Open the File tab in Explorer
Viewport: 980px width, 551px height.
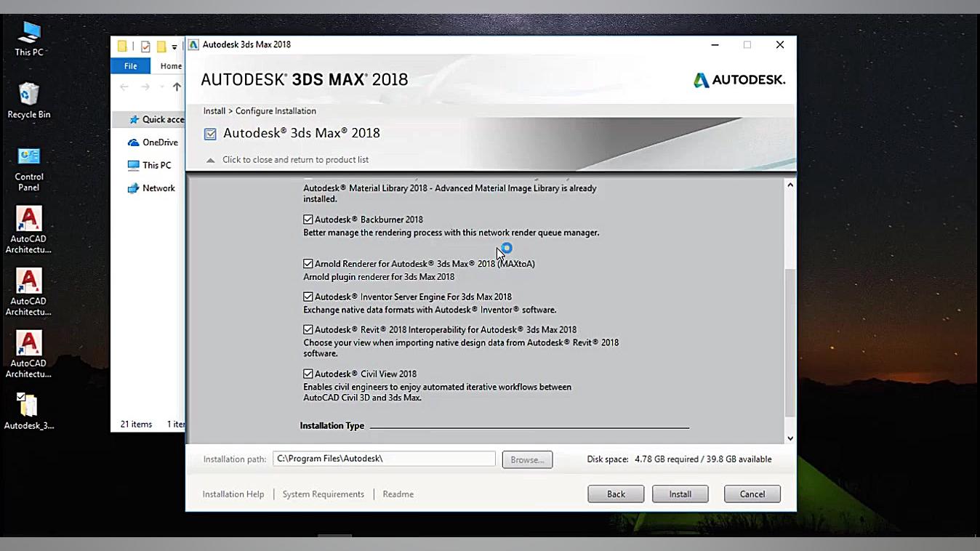pyautogui.click(x=130, y=65)
